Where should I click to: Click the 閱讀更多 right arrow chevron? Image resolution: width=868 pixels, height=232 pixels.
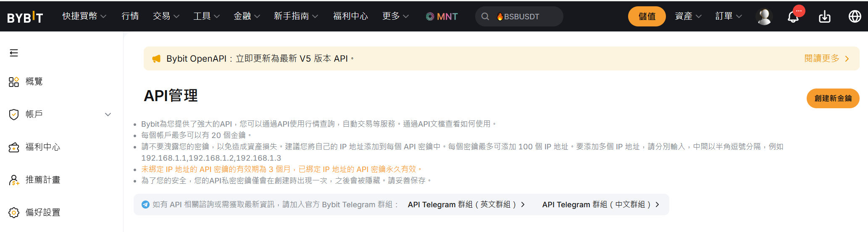pyautogui.click(x=847, y=59)
